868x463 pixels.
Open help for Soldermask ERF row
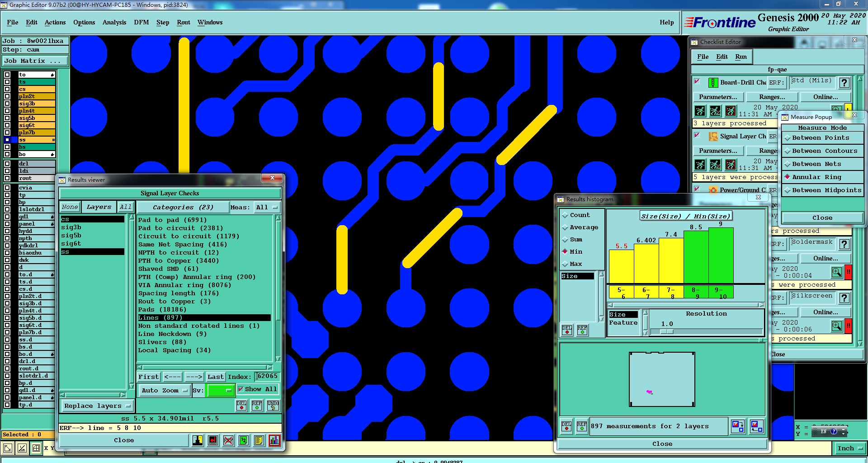pyautogui.click(x=844, y=244)
